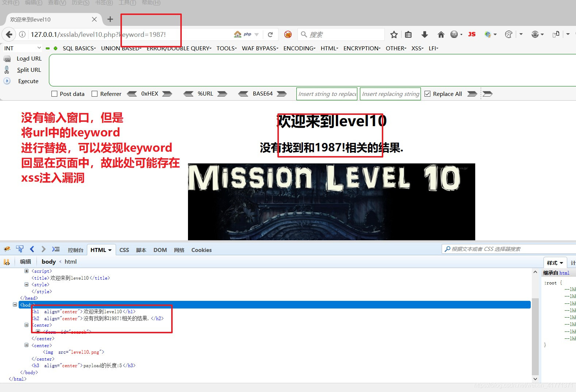The image size is (576, 392).
Task: Bookmark this page with star icon
Action: click(394, 34)
